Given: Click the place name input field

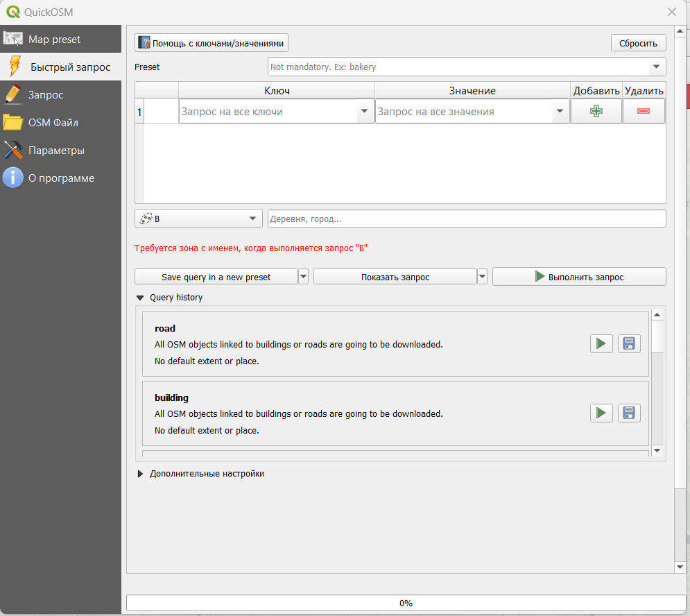Looking at the screenshot, I should click(466, 219).
